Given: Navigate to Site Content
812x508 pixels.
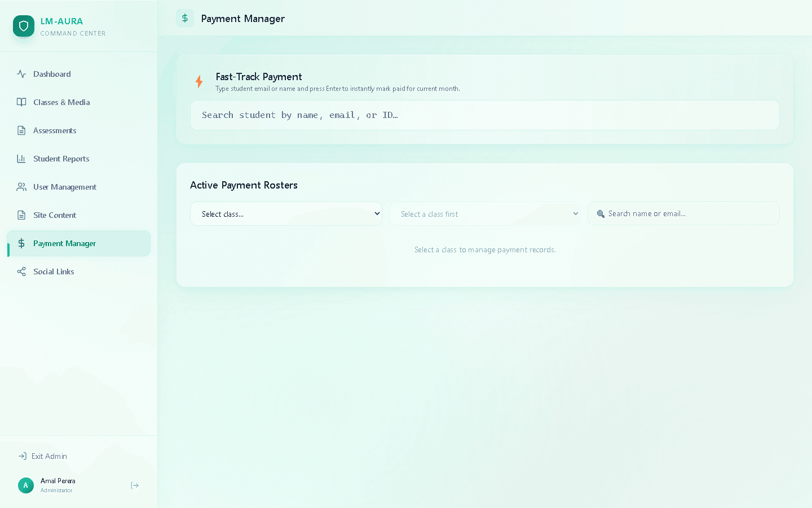Looking at the screenshot, I should (x=79, y=215).
